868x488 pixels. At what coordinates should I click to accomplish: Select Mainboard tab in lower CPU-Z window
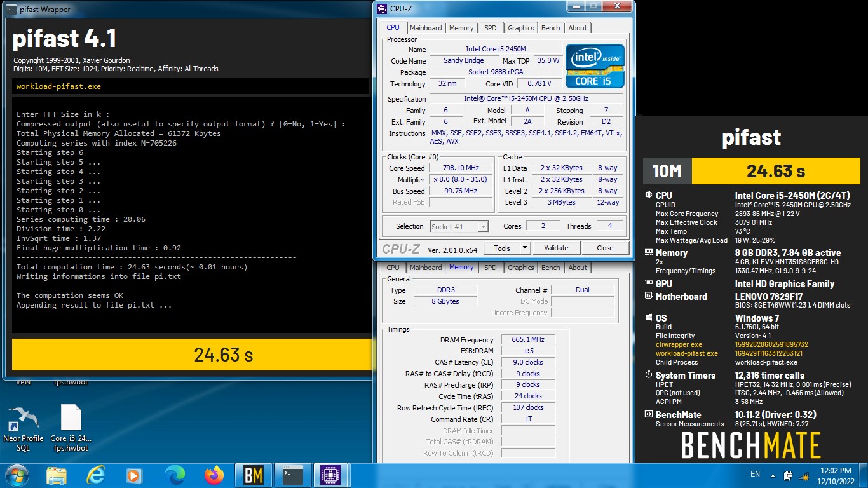click(426, 268)
